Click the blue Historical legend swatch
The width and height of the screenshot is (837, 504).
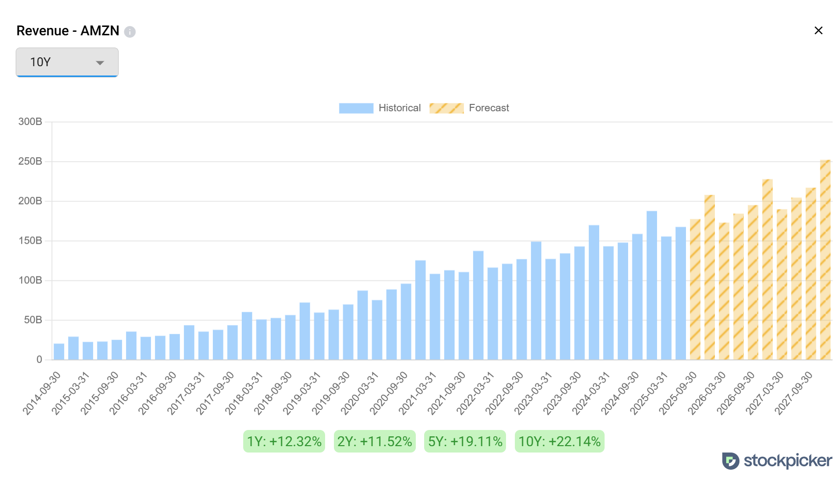(356, 108)
